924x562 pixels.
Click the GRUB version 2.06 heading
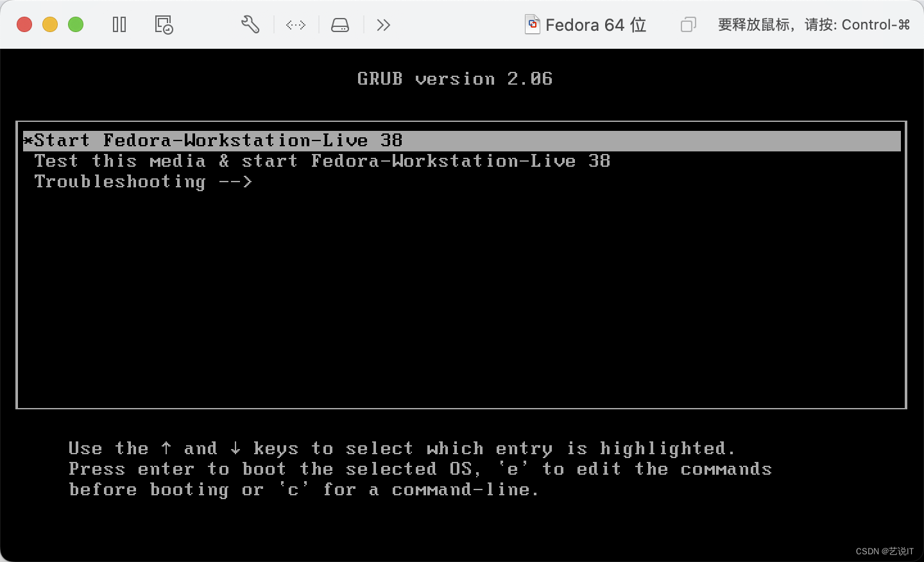pos(455,79)
